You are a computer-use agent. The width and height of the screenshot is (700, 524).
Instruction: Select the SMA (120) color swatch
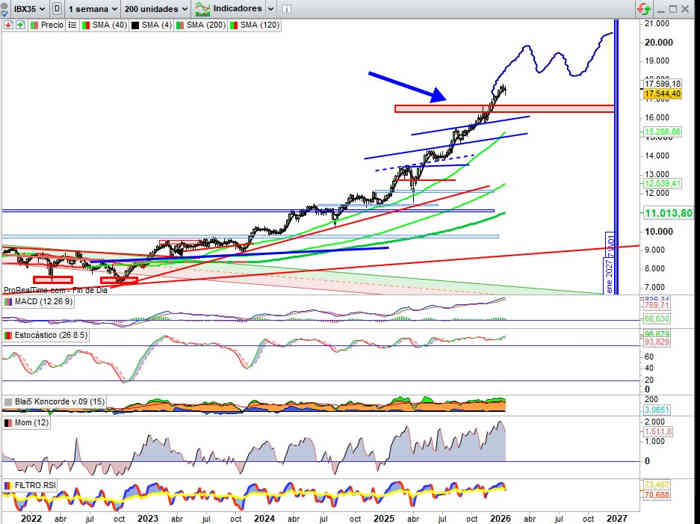pyautogui.click(x=234, y=26)
